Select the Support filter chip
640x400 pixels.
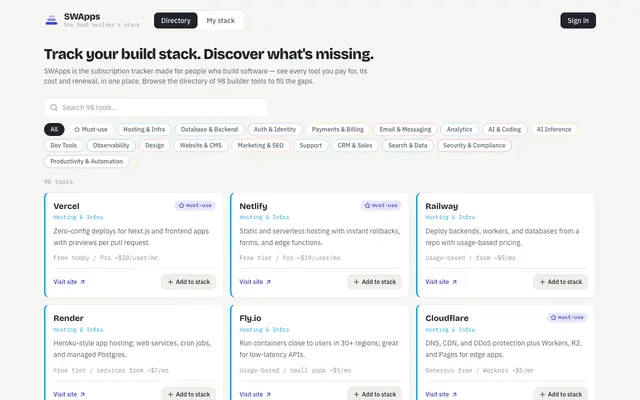[x=311, y=145]
